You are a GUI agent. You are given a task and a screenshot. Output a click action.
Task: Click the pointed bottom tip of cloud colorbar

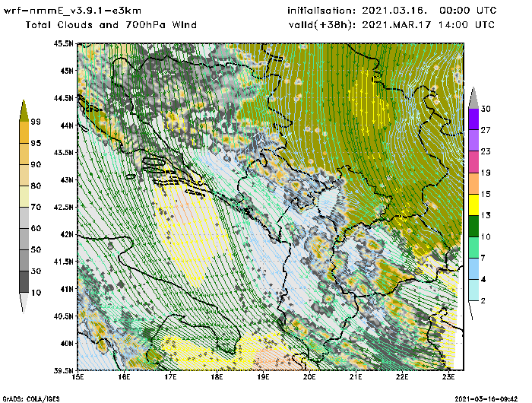tap(24, 303)
